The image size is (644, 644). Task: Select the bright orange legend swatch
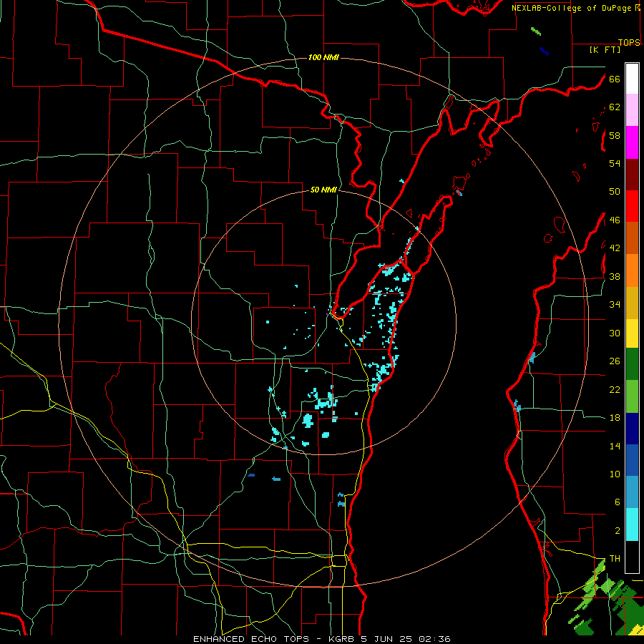click(632, 270)
